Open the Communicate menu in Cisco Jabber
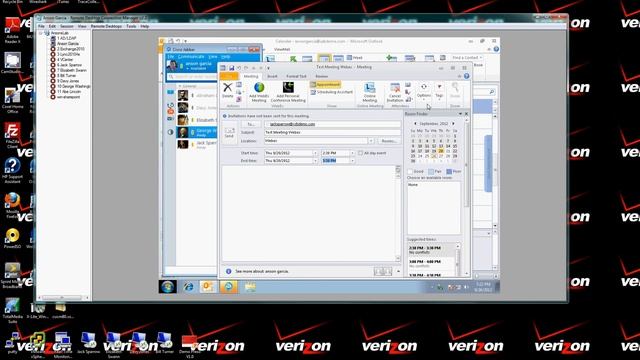 click(x=191, y=57)
